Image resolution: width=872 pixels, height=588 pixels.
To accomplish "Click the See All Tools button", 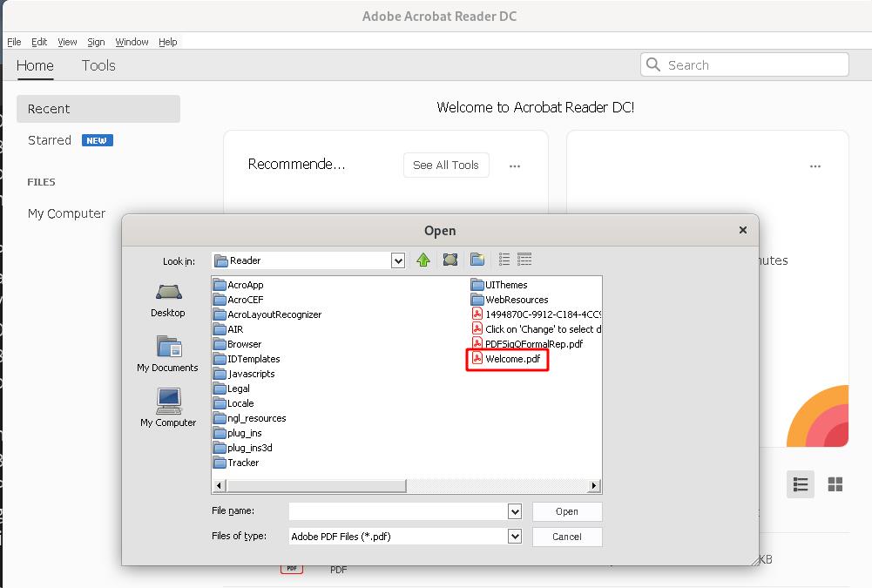I will coord(446,166).
